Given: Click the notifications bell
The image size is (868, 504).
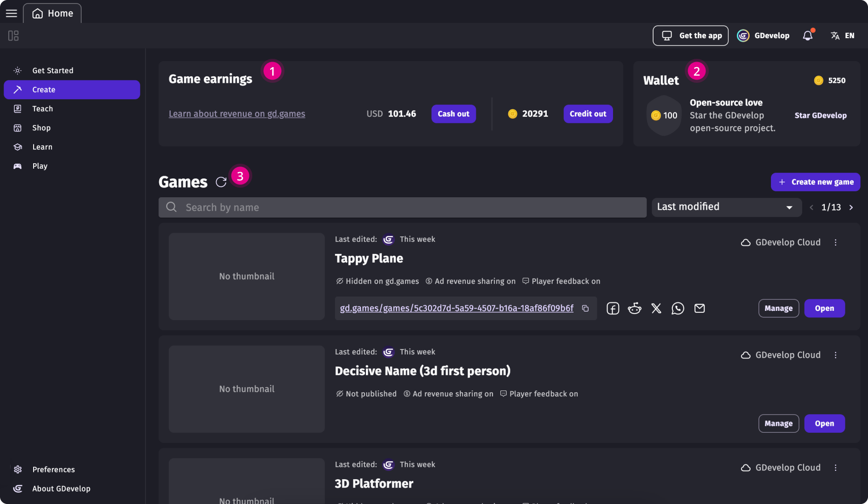Looking at the screenshot, I should coord(807,35).
